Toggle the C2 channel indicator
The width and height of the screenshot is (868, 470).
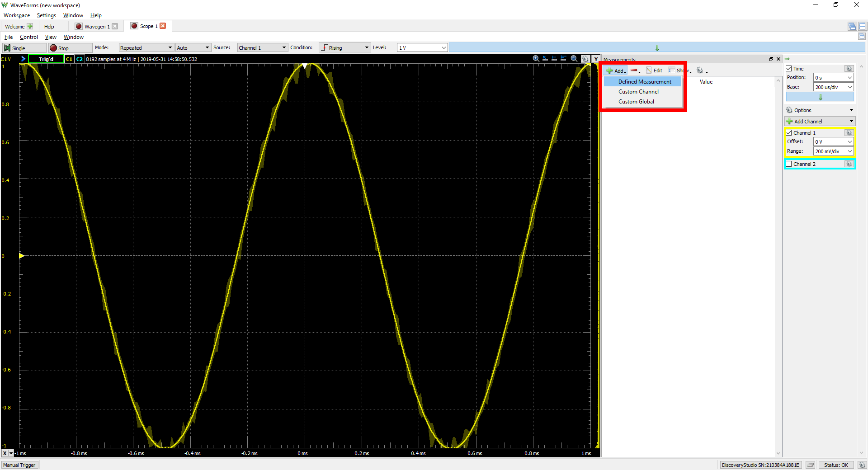80,59
